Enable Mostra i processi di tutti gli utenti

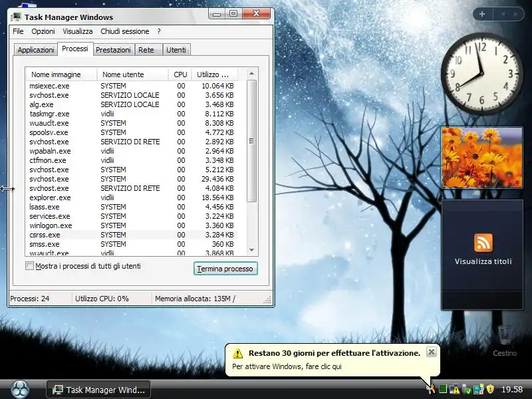(x=30, y=266)
